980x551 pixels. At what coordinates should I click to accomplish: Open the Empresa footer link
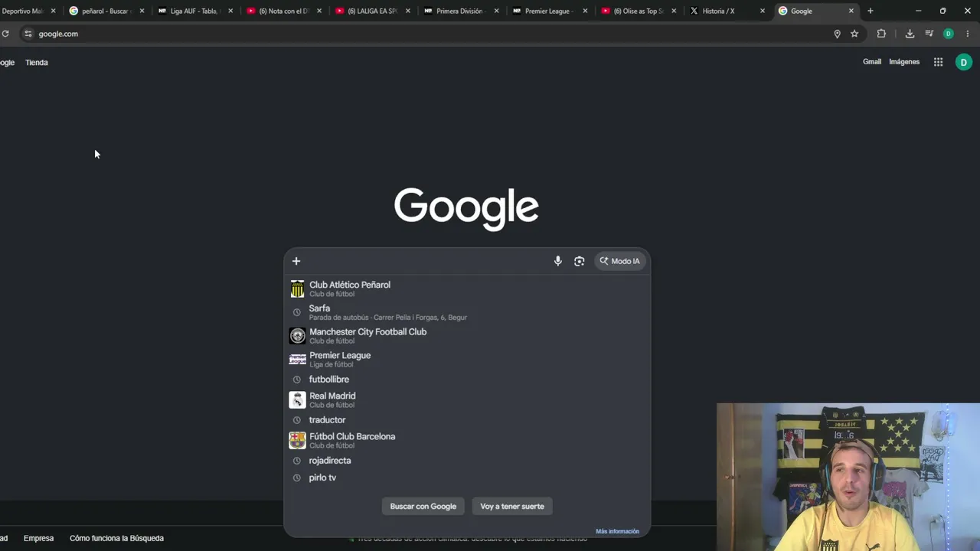click(x=38, y=538)
